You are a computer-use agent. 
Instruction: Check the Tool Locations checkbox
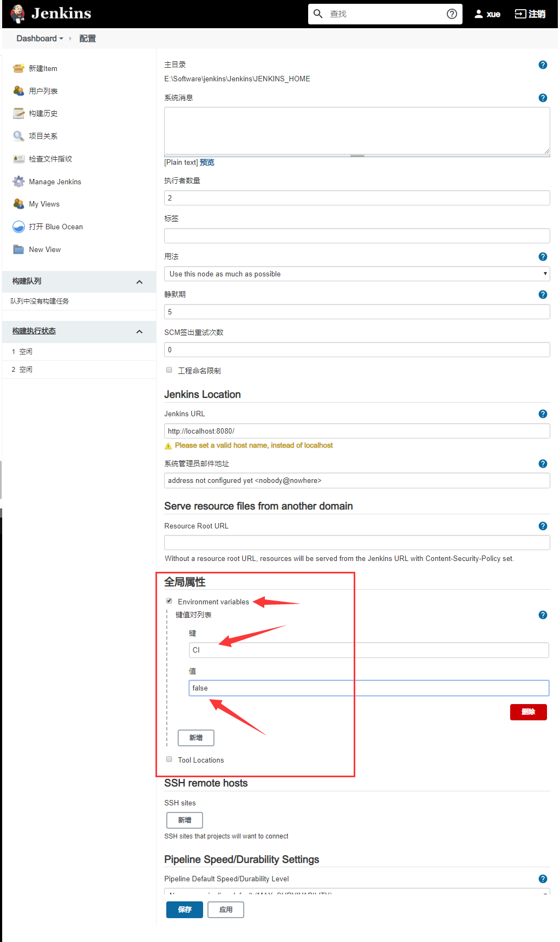[169, 759]
